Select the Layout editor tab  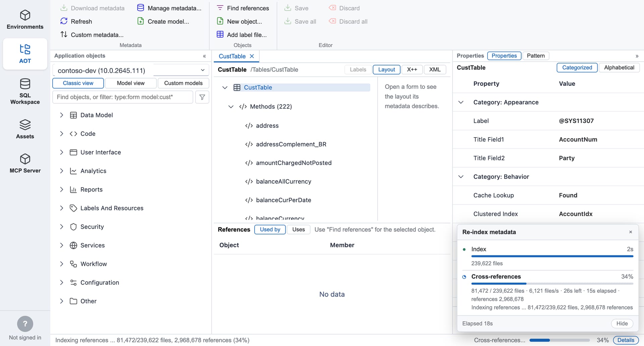[386, 69]
